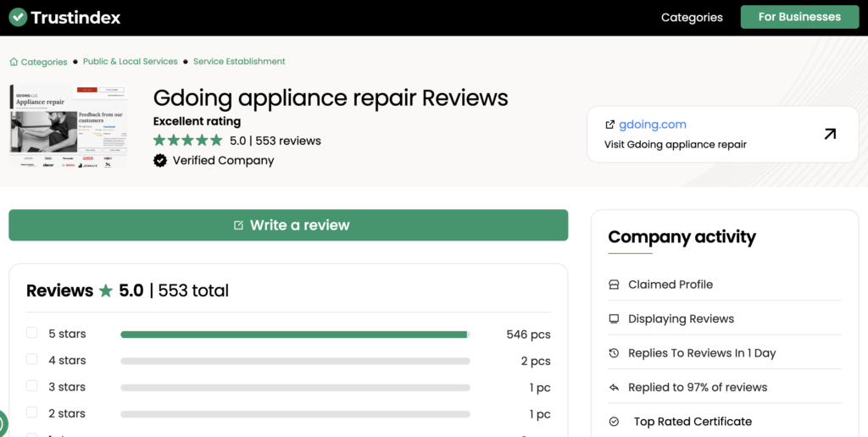Click the home icon in the breadcrumb

14,62
